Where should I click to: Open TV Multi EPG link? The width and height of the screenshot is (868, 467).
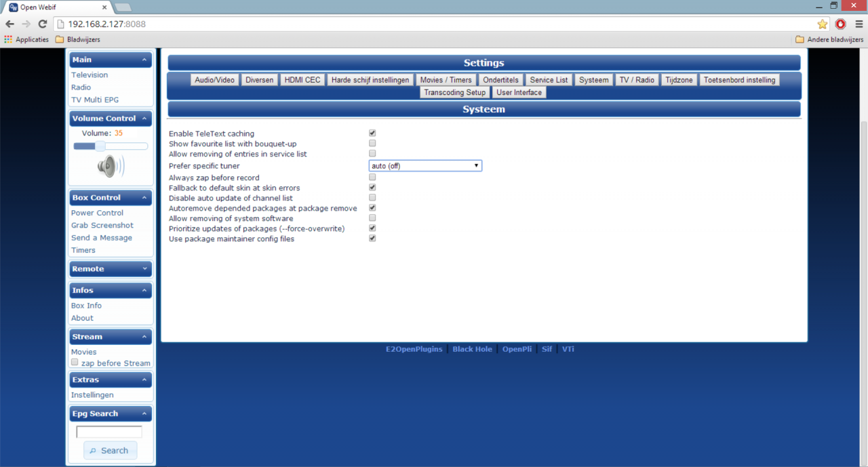point(95,100)
